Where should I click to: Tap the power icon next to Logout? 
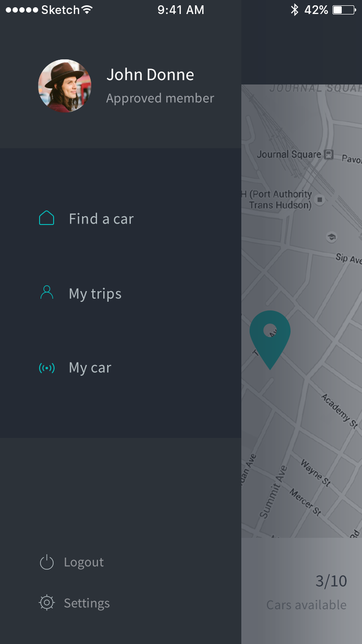(x=47, y=562)
